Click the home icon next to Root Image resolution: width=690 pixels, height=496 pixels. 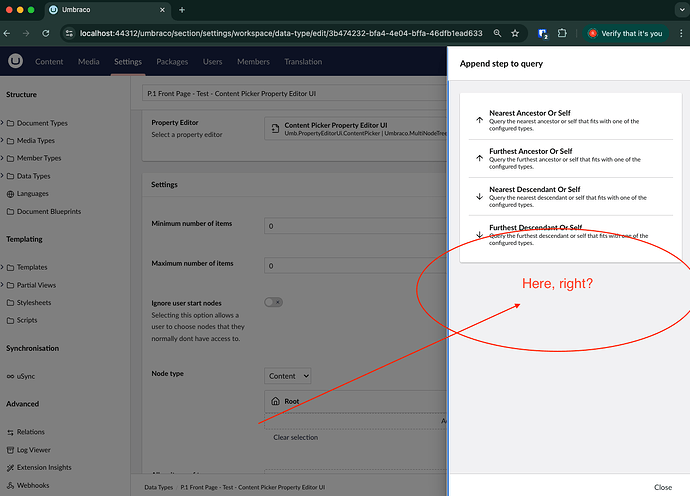coord(275,401)
